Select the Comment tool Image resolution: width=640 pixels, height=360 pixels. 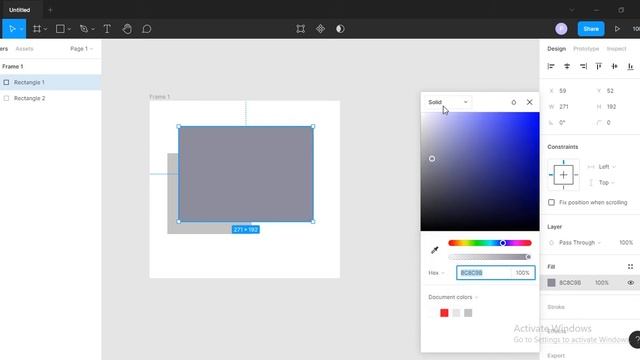pyautogui.click(x=147, y=29)
